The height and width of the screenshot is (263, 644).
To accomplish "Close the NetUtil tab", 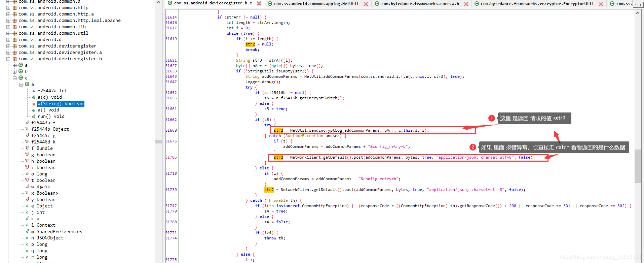I will [366, 4].
